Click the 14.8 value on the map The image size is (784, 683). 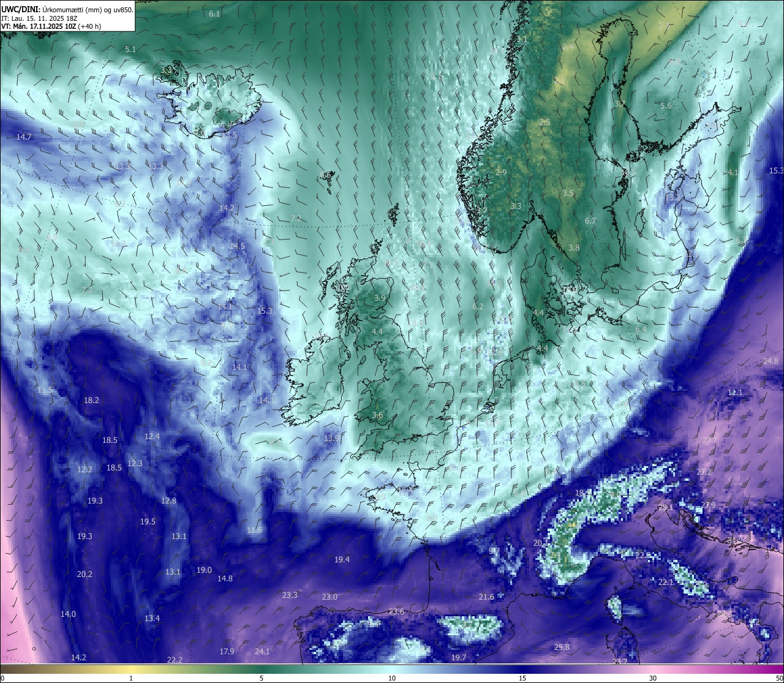(x=225, y=578)
